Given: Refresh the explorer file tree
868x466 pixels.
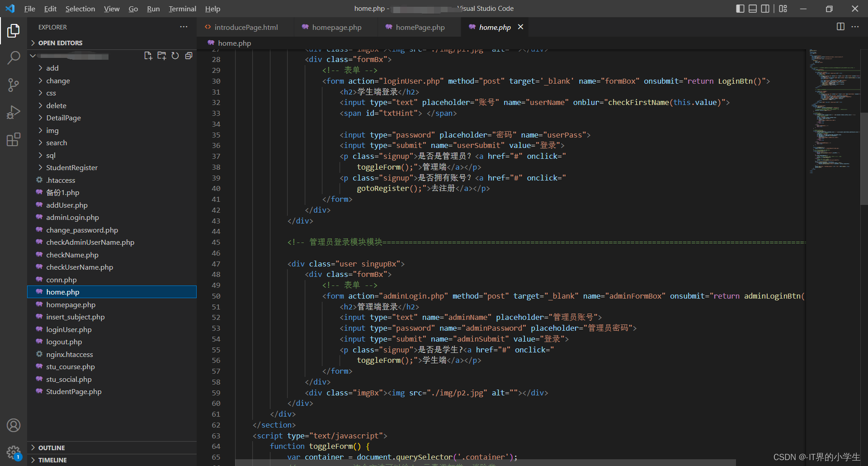Looking at the screenshot, I should tap(175, 56).
